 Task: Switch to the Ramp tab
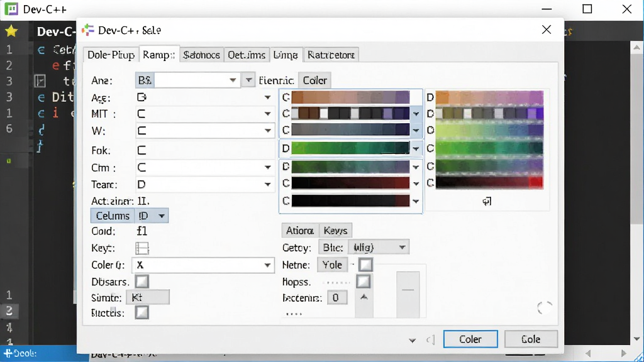tap(159, 55)
